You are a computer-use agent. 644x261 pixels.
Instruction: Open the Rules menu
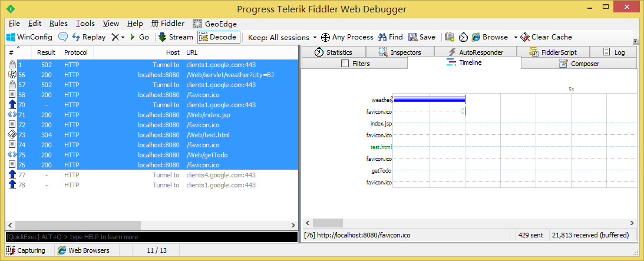pos(58,24)
